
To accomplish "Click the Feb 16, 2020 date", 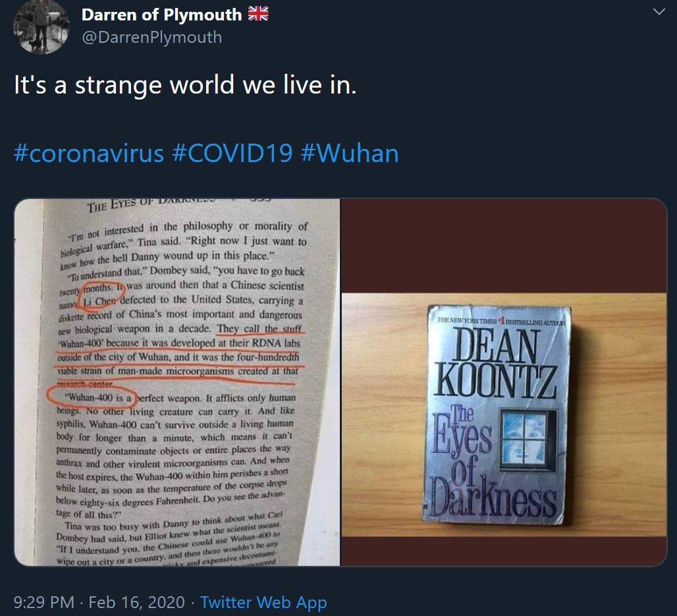I will point(136,602).
